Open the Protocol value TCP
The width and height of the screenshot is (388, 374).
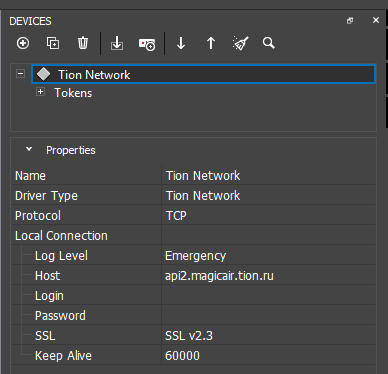pyautogui.click(x=268, y=216)
